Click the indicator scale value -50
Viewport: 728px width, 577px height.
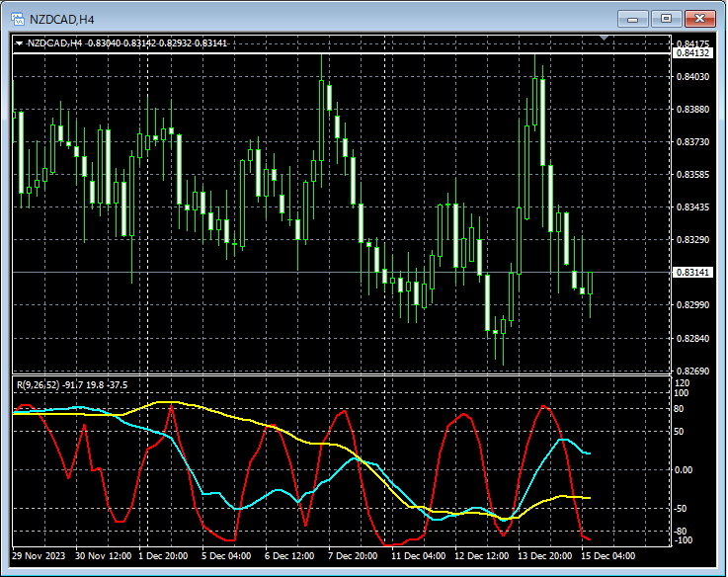coord(681,509)
